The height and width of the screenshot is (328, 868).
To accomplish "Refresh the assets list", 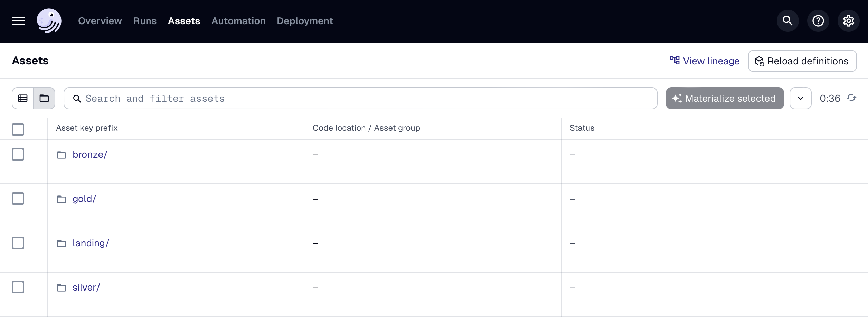I will [x=851, y=98].
